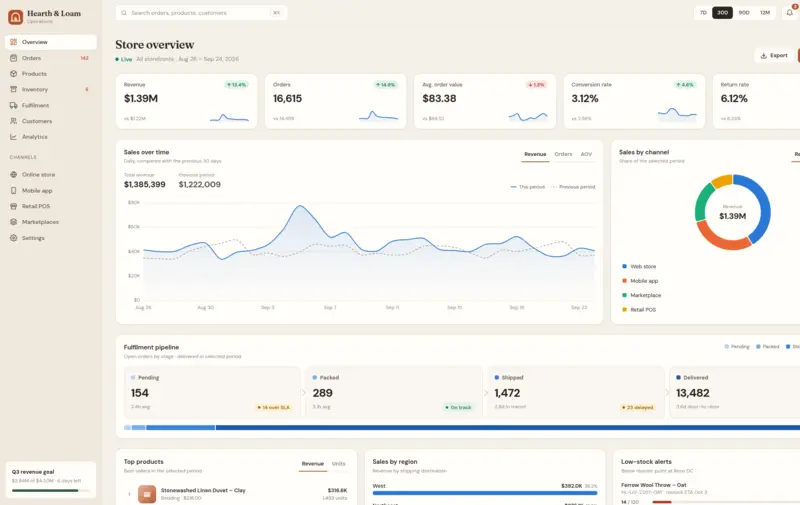Image resolution: width=800 pixels, height=505 pixels.
Task: Open the Delivered 13,482 pipeline card
Action: (735, 392)
